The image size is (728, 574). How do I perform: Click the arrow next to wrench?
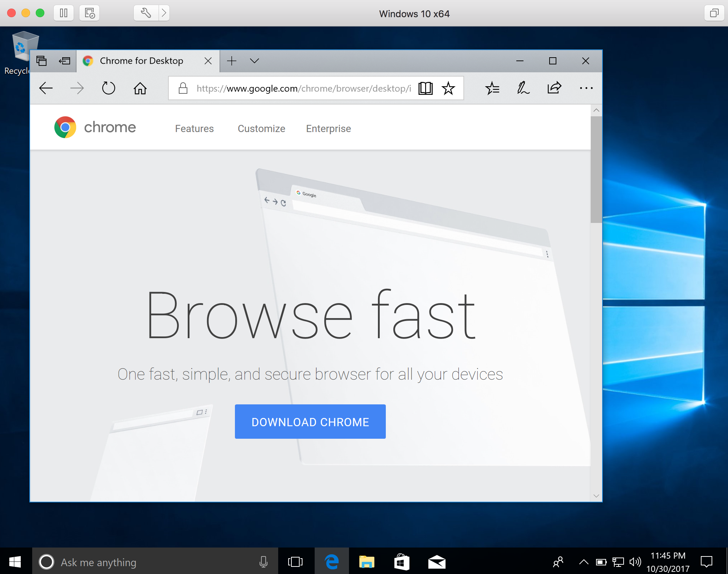click(164, 13)
